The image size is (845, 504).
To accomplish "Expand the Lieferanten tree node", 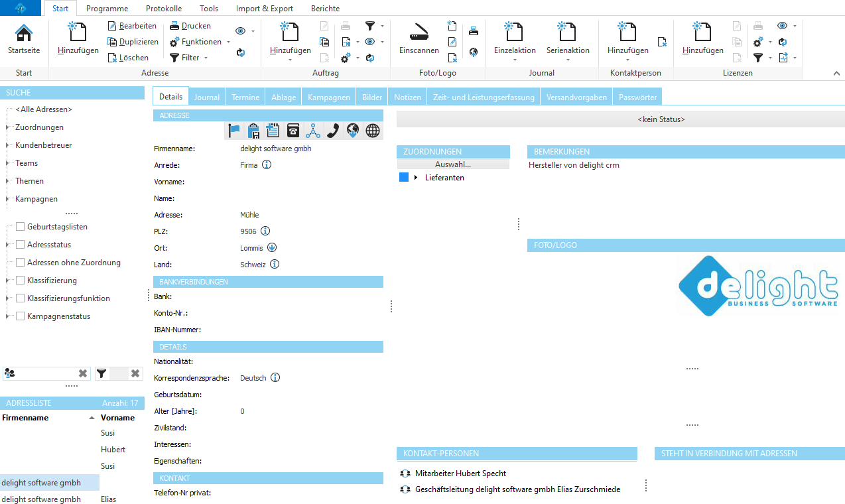I will pyautogui.click(x=416, y=178).
